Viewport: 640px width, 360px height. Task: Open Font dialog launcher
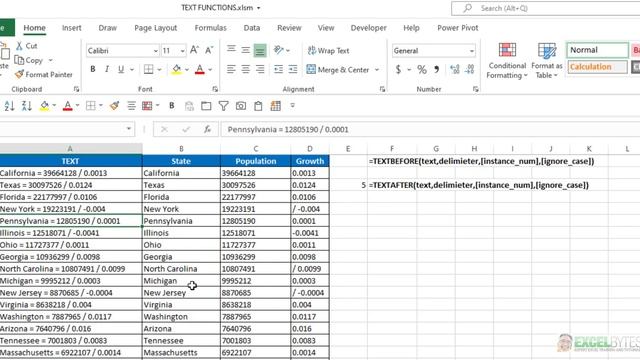215,89
